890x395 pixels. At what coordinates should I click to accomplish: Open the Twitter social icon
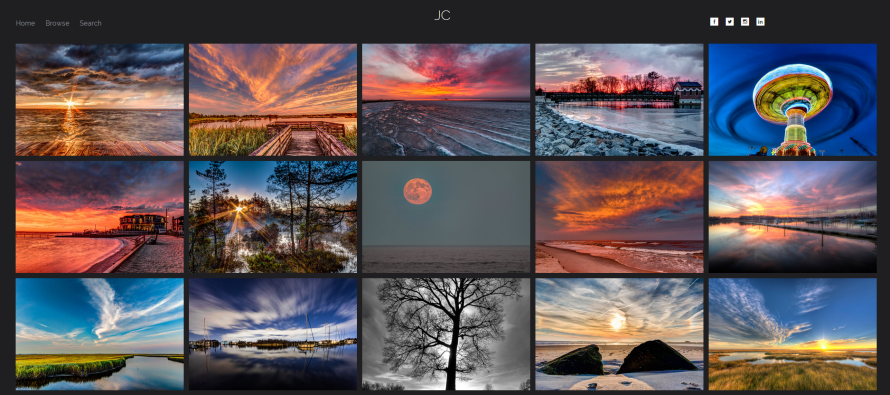click(729, 22)
